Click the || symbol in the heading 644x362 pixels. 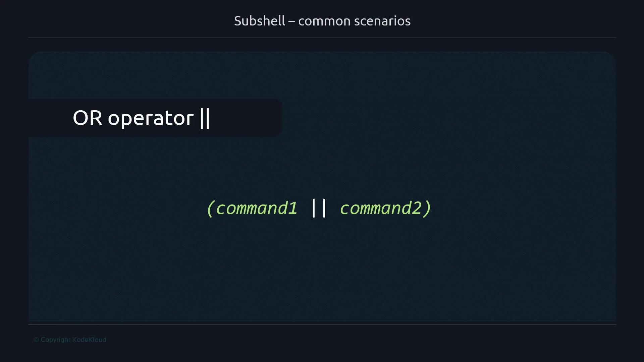click(x=205, y=118)
